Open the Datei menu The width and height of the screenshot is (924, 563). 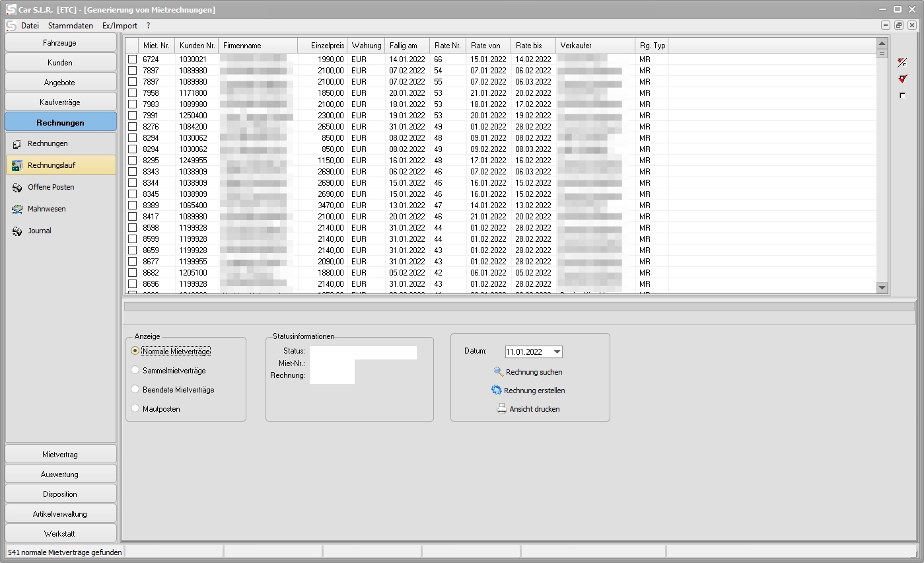click(30, 26)
